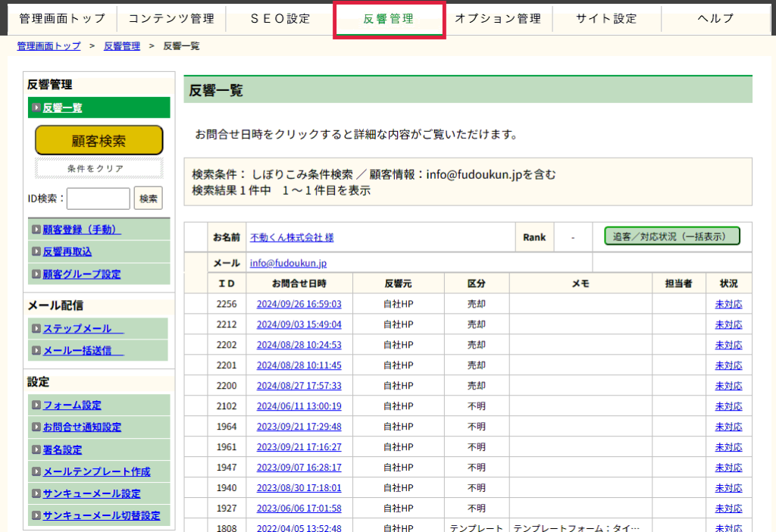Open フォーム設定 in the settings section

(x=72, y=405)
